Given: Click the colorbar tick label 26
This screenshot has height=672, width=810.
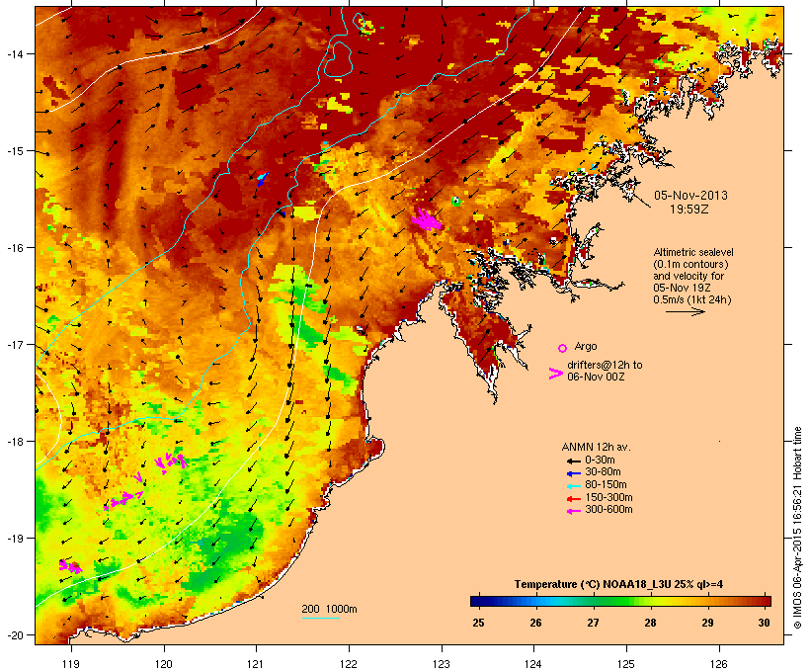Looking at the screenshot, I should click(535, 623).
